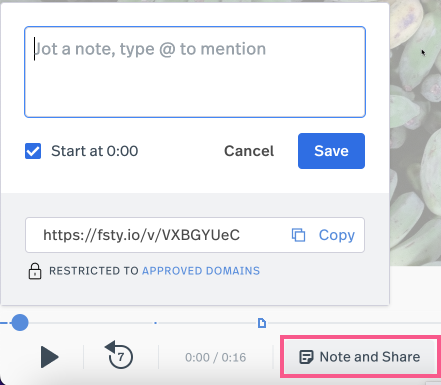Click the note icon in Note and Share
441x385 pixels.
306,357
